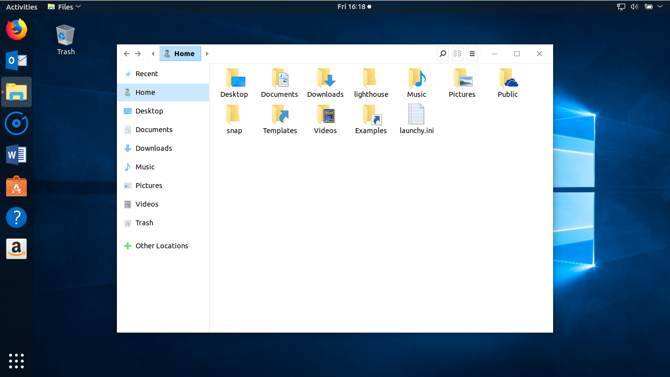Click the network status icon
The height and width of the screenshot is (377, 670).
pyautogui.click(x=621, y=6)
